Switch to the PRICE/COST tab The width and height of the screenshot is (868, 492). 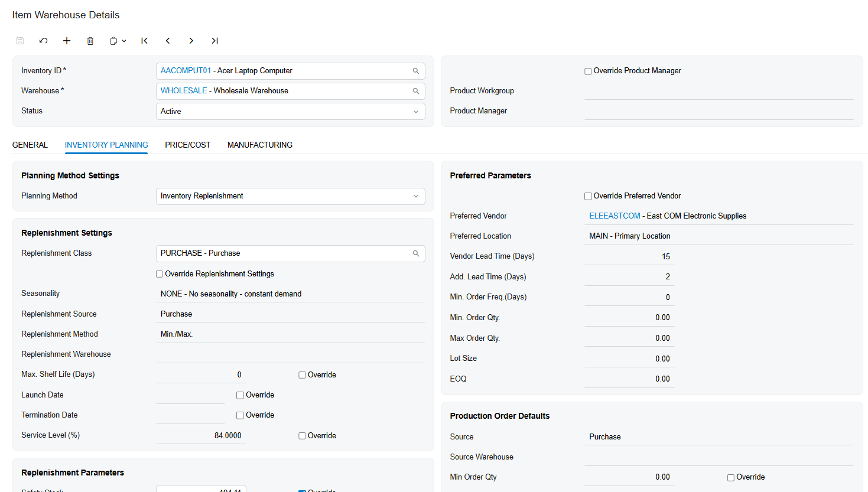point(188,145)
